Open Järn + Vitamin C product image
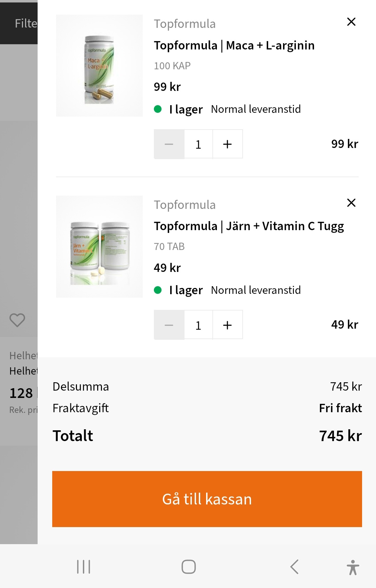Screen dimensions: 376x588 pyautogui.click(x=99, y=246)
